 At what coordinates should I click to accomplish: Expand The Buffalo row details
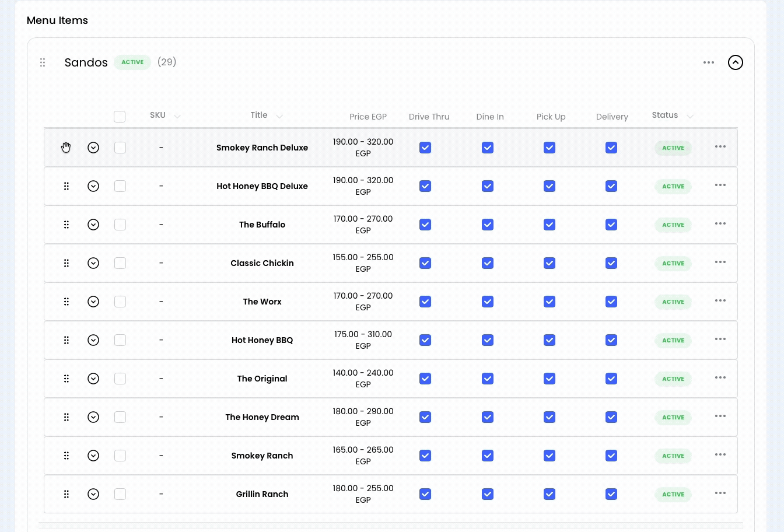(93, 225)
